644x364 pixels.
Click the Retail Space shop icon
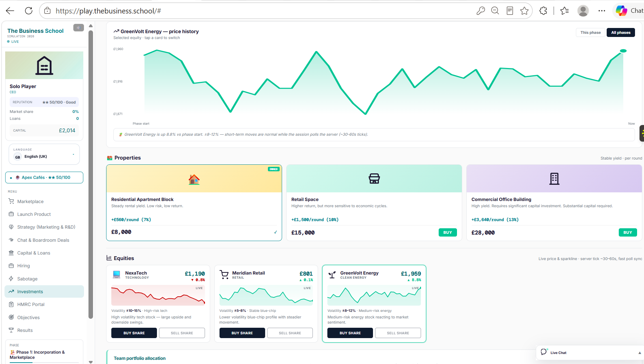(x=374, y=179)
